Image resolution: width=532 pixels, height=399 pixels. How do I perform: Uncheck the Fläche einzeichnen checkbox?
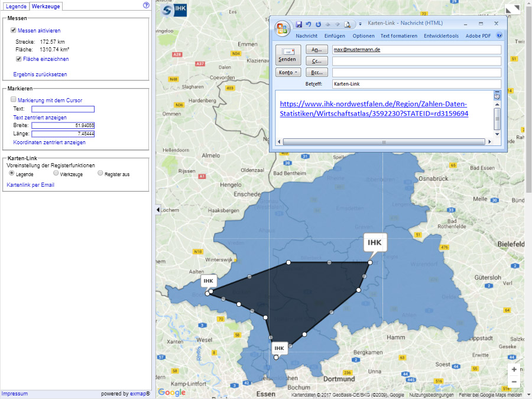click(19, 59)
